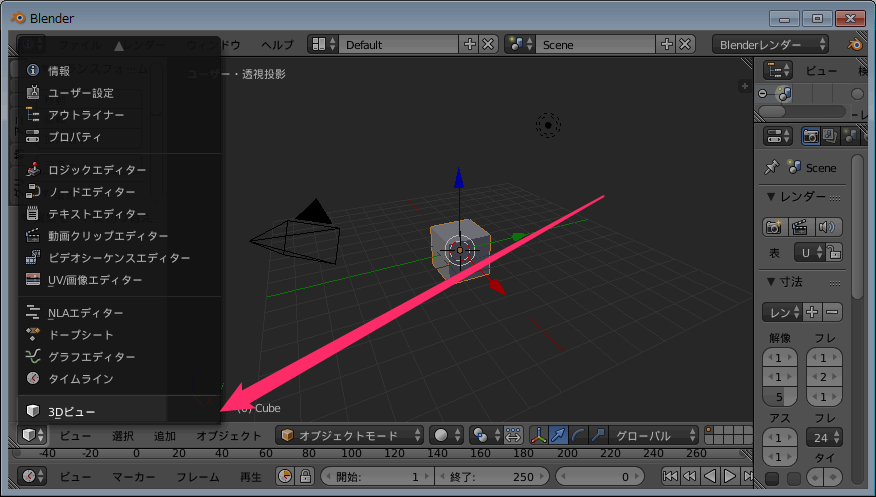Select タイムライン editor type
The height and width of the screenshot is (497, 876).
pyautogui.click(x=120, y=379)
